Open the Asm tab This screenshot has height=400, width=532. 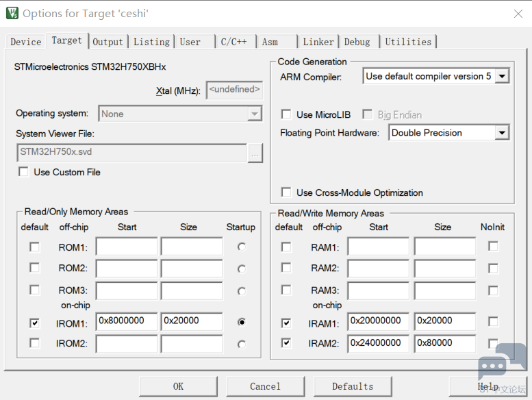pos(277,42)
